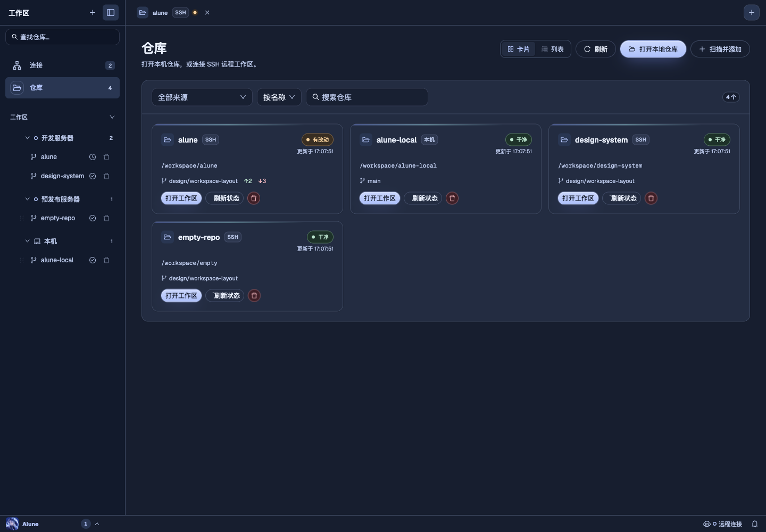Collapse the 预发布服务器 group
The width and height of the screenshot is (766, 532).
pos(27,199)
